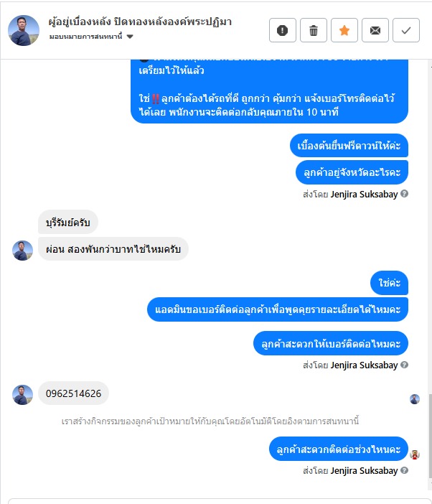Select the message asking customer's province
The image size is (432, 504).
[352, 172]
